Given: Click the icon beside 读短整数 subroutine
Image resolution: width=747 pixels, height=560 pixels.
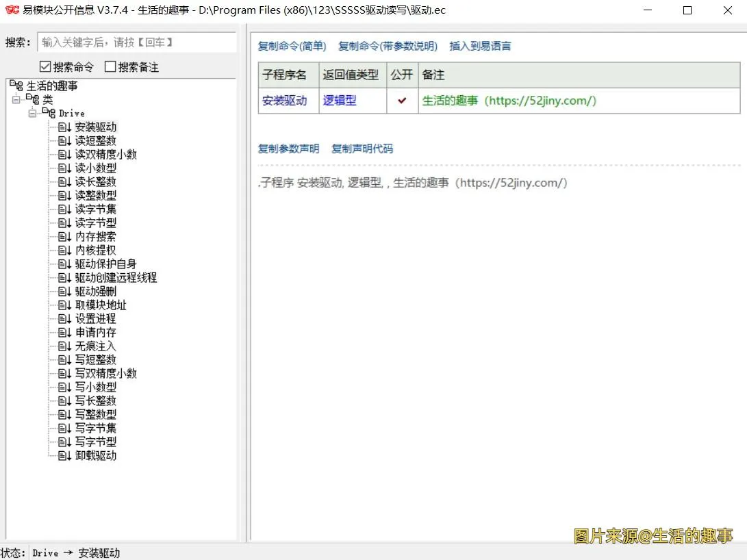Looking at the screenshot, I should [x=65, y=141].
